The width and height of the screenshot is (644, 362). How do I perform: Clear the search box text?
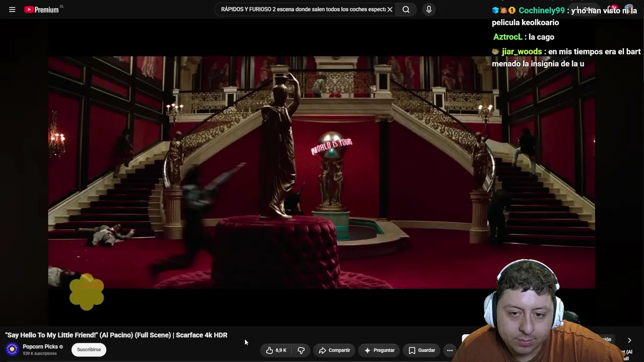point(389,10)
